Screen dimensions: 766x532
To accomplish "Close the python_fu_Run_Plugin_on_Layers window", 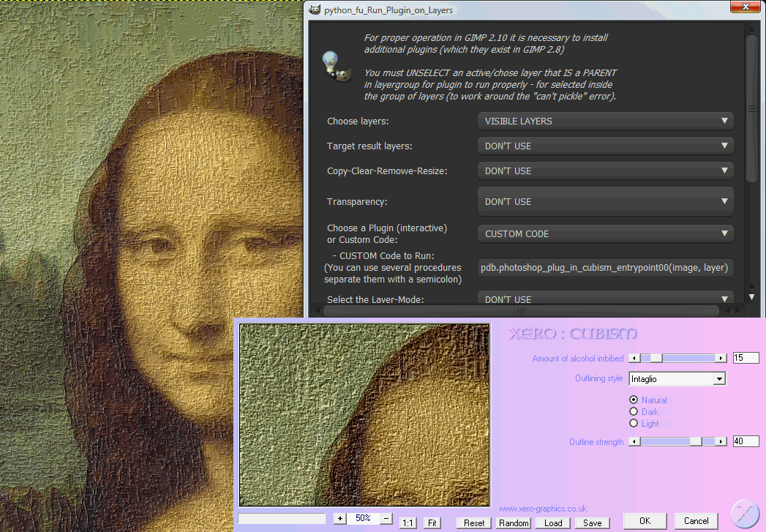I will [746, 7].
